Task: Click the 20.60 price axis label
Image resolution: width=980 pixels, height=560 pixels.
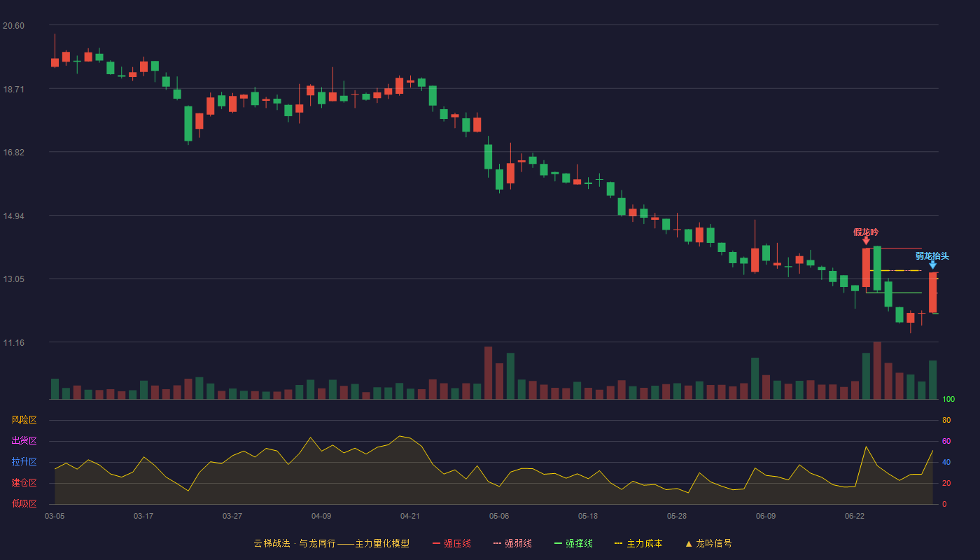Action: (13, 26)
